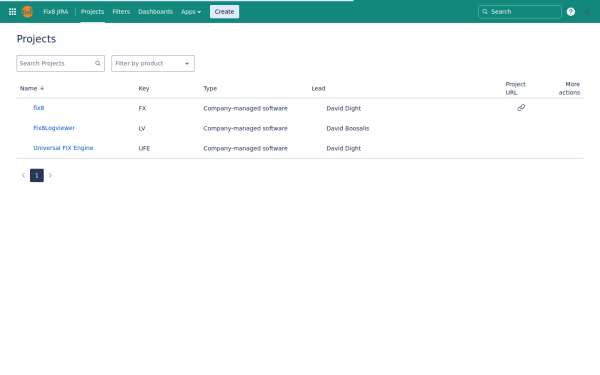The image size is (600, 375).
Task: Open the Projects menu
Action: point(92,12)
